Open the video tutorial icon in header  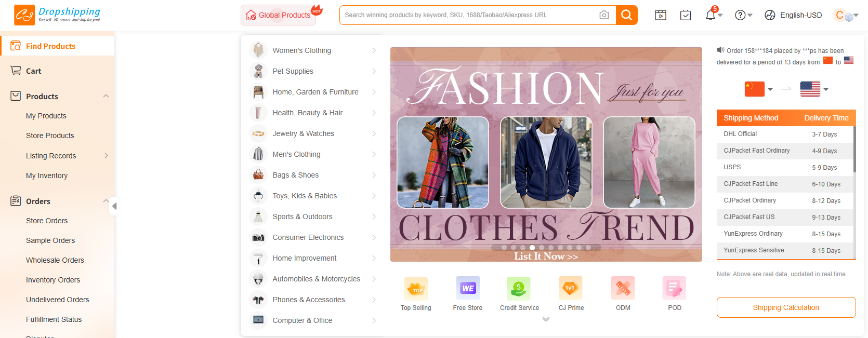(660, 15)
